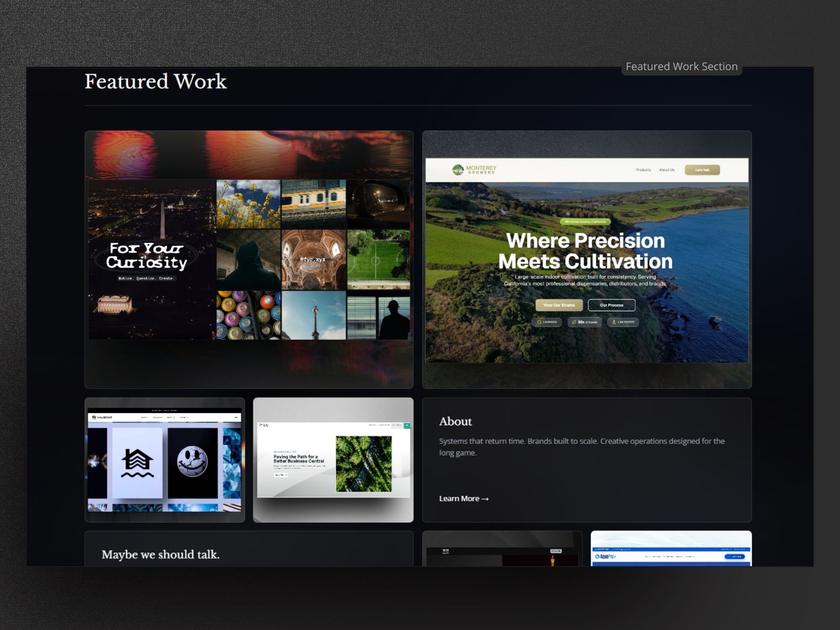
Task: Click the Monterey County, California green pill
Action: coord(585,222)
